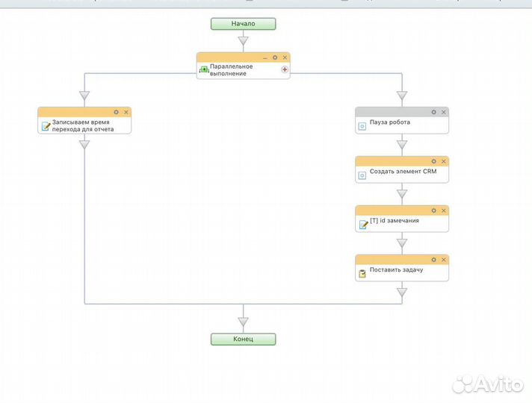Open settings gear of Параллельное выполнение block
Image resolution: width=532 pixels, height=403 pixels.
point(275,57)
